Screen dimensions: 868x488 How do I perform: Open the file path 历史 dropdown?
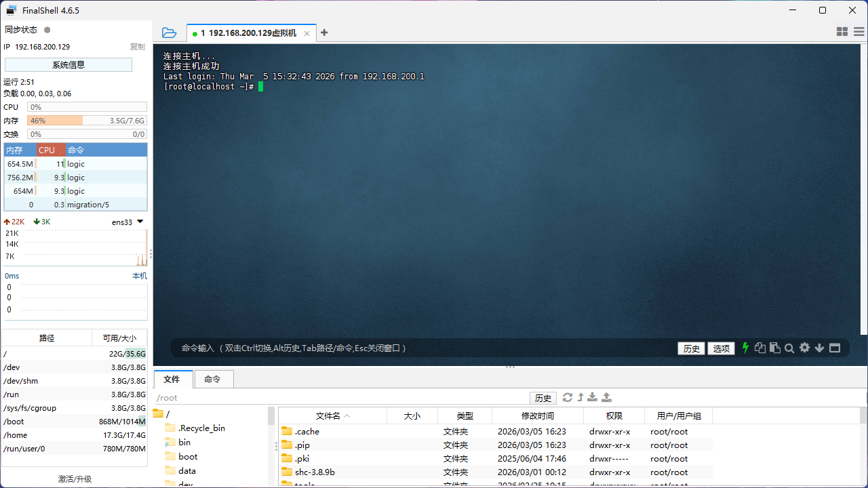coord(543,398)
